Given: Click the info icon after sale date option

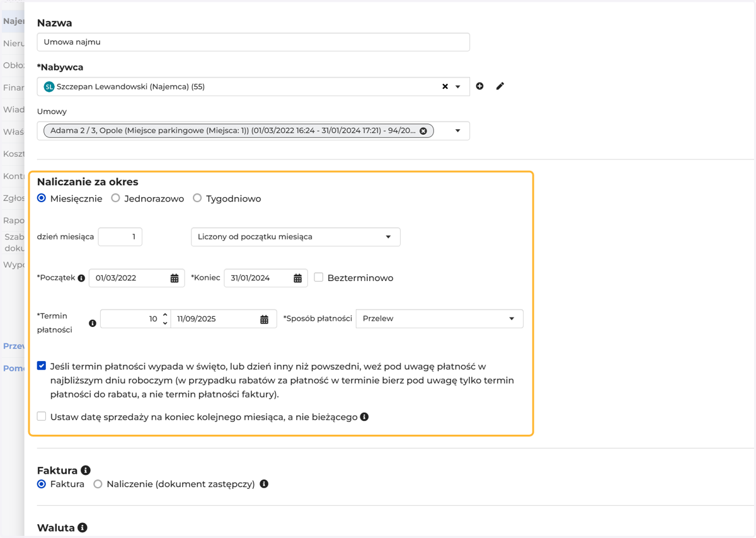Looking at the screenshot, I should pyautogui.click(x=364, y=417).
